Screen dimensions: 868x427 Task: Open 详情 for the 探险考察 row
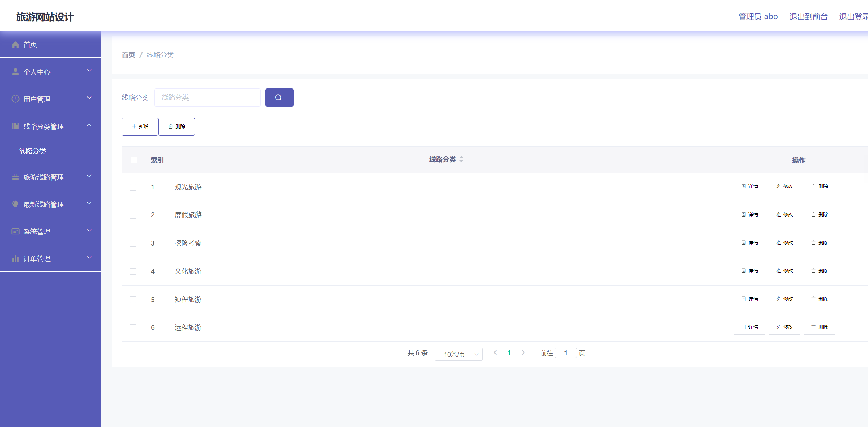pyautogui.click(x=750, y=242)
